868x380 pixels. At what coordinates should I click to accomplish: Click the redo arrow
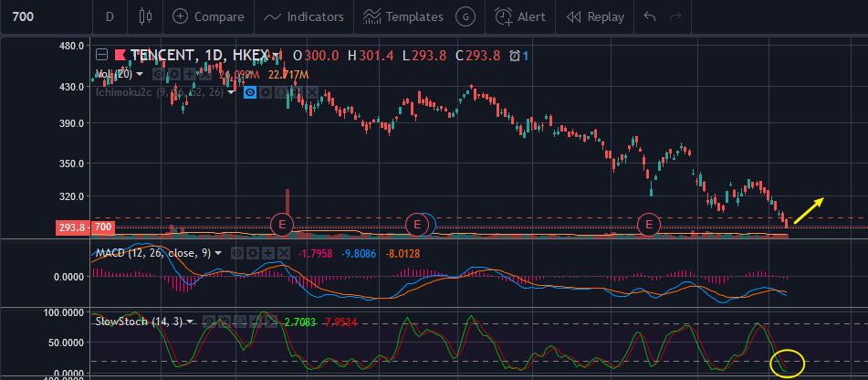coord(675,16)
